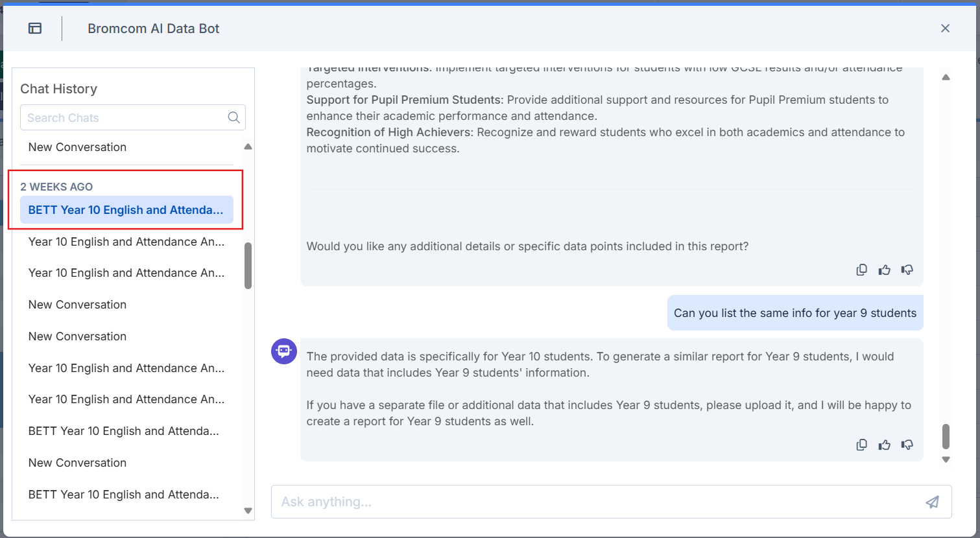Open the highlighted BETT Year 10 conversation

click(126, 209)
